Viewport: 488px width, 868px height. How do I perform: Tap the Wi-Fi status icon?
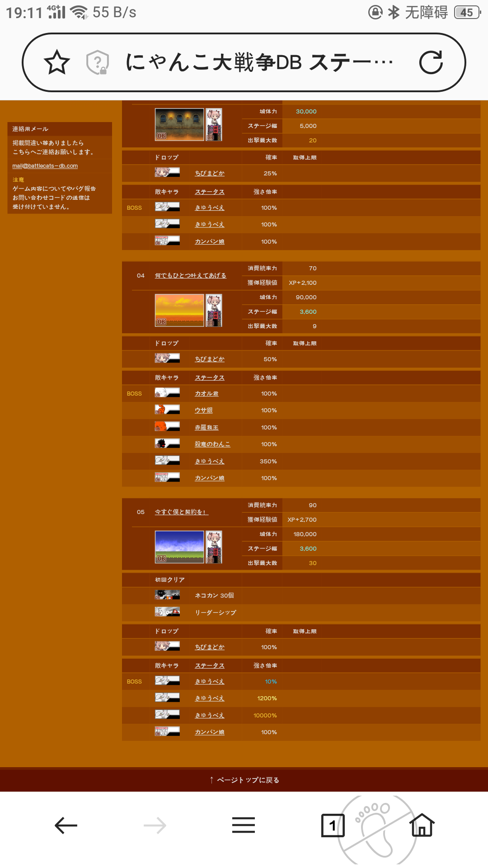[x=79, y=12]
